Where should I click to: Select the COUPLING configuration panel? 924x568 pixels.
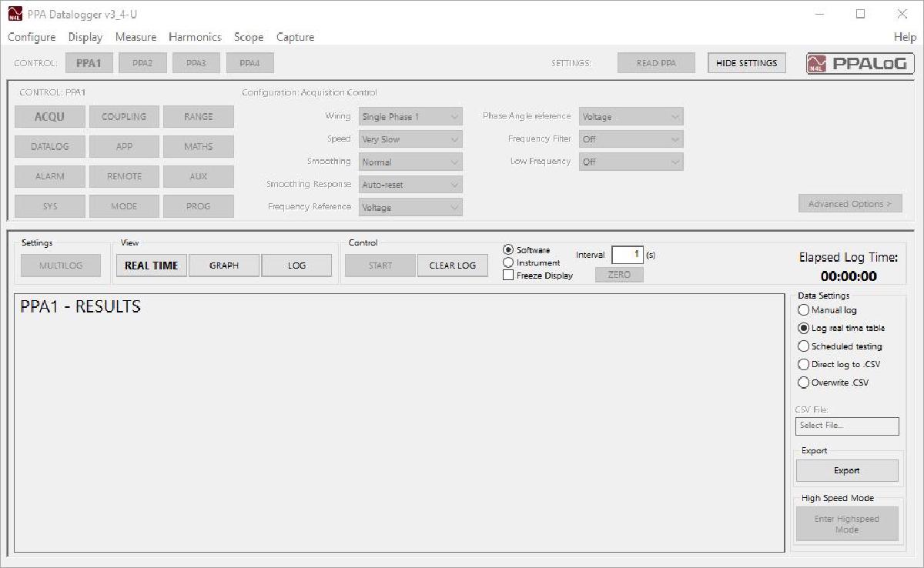point(124,116)
